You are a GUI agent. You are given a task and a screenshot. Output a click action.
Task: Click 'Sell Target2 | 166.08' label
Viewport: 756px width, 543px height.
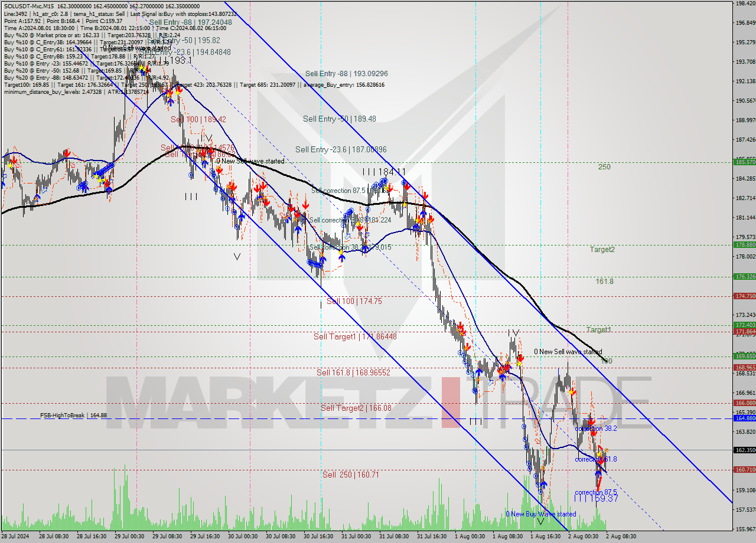(x=356, y=408)
